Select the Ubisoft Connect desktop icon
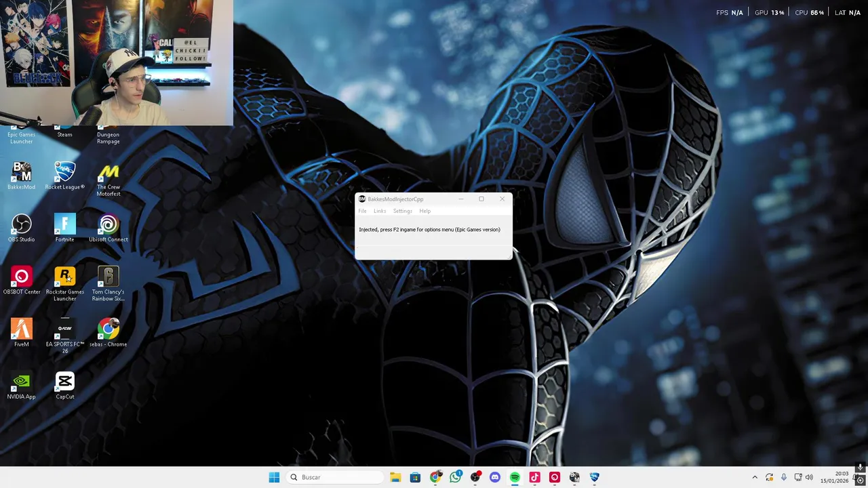The image size is (868, 488). click(x=108, y=228)
